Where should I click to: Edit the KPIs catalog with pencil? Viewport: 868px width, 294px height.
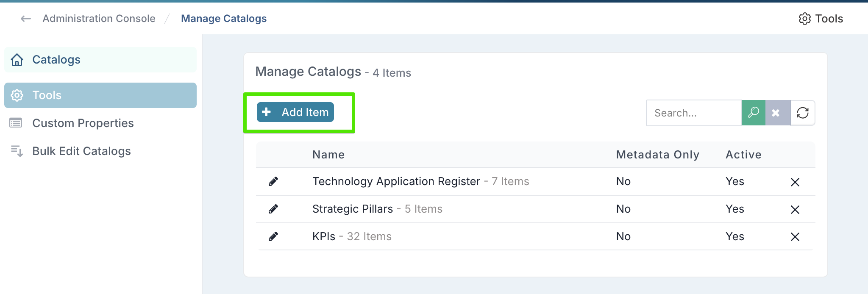click(273, 237)
